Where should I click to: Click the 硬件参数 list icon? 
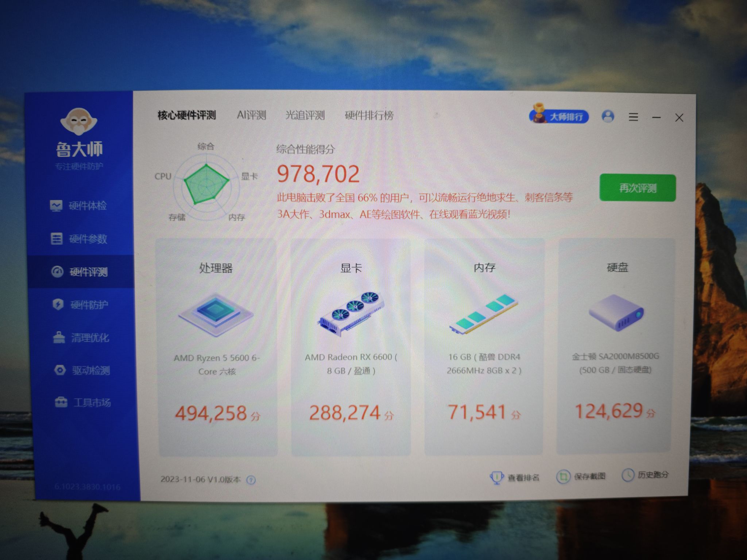click(x=56, y=239)
